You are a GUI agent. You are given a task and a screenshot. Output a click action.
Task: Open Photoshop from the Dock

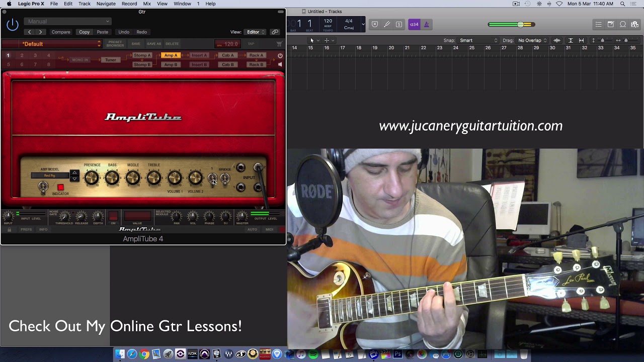click(x=397, y=354)
